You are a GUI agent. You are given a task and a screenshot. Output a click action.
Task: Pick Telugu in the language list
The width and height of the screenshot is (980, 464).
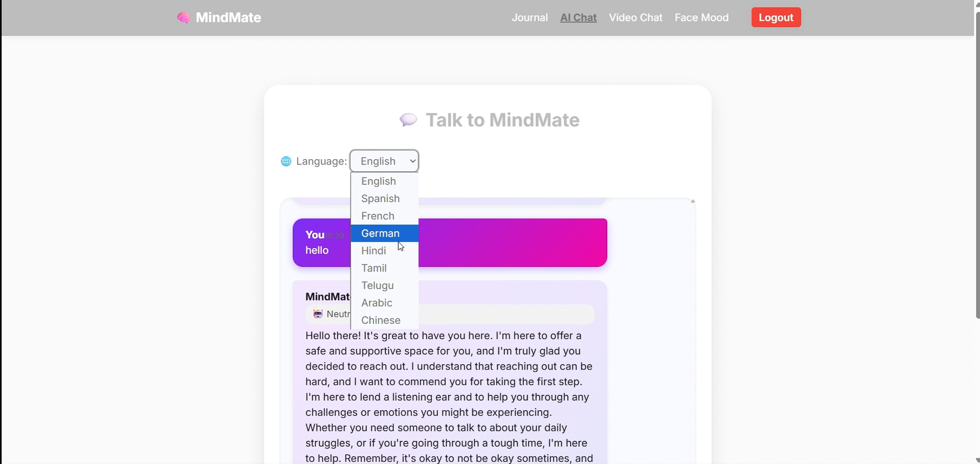[384, 285]
